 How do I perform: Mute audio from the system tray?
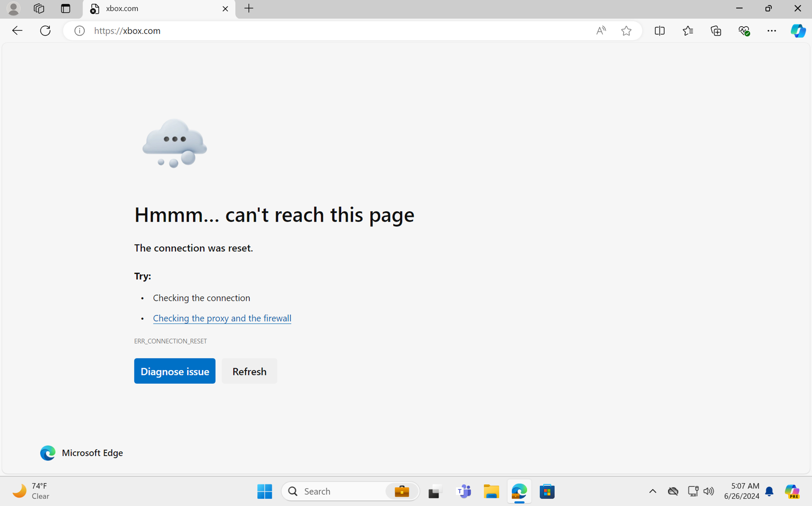pos(709,491)
